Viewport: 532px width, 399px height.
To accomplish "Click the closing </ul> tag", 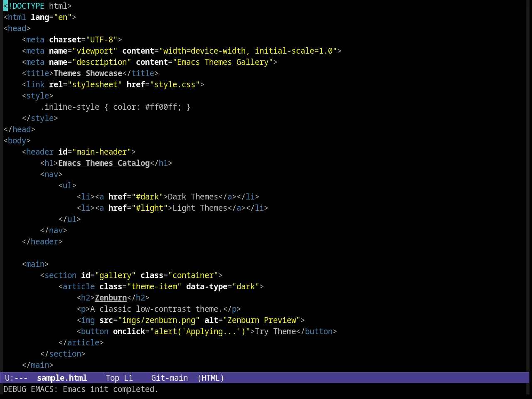I will [x=70, y=219].
